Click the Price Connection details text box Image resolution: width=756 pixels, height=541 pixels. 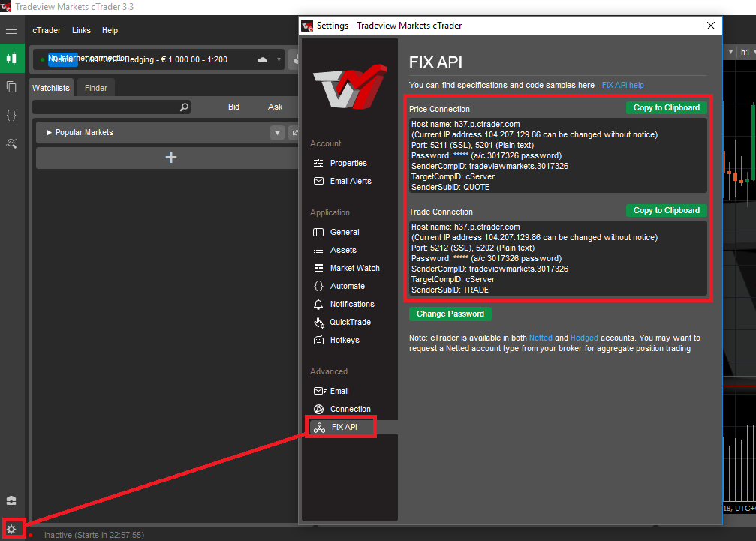click(x=558, y=155)
